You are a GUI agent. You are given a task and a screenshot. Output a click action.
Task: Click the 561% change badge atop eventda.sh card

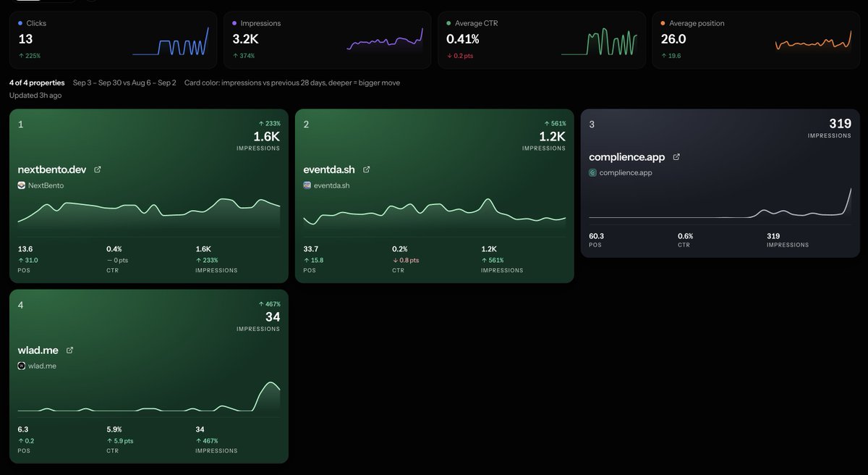pos(555,124)
